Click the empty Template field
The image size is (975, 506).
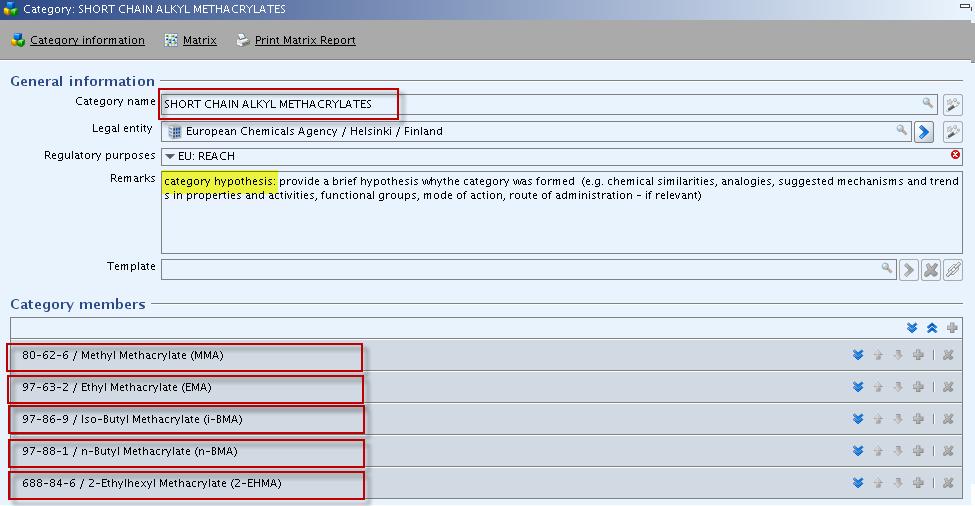point(528,269)
